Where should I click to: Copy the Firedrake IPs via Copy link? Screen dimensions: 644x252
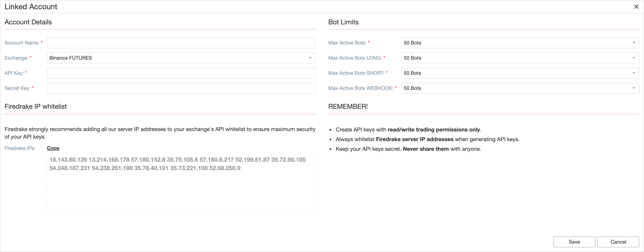tap(53, 148)
